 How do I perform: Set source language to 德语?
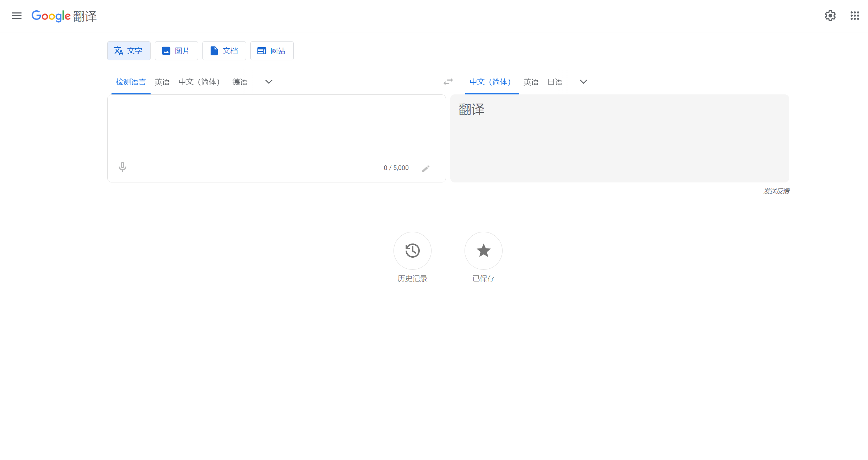240,82
